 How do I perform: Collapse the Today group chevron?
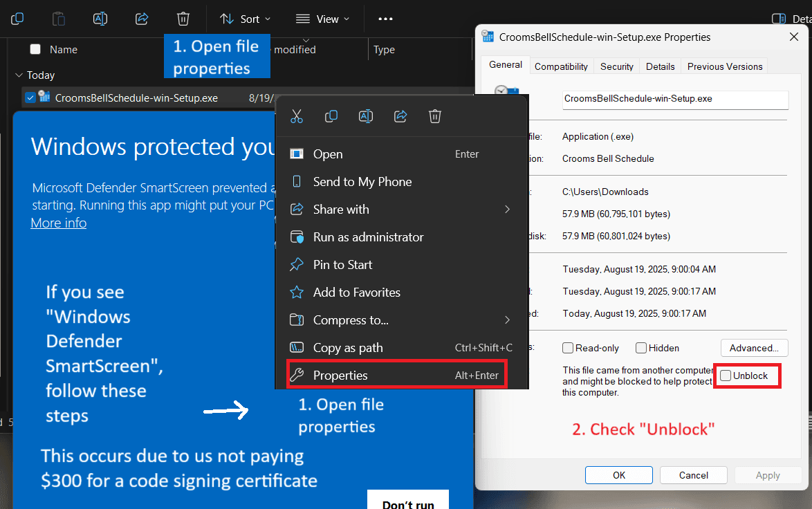tap(19, 75)
